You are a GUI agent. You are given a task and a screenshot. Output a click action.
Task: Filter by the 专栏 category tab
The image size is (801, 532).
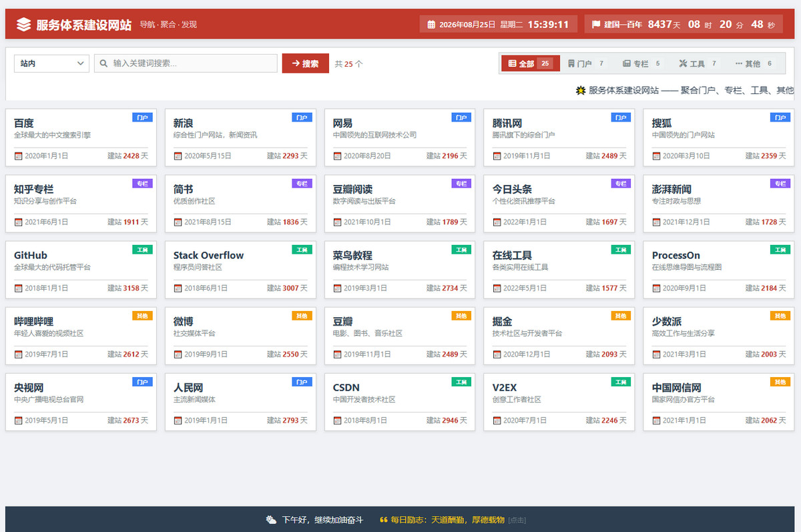(641, 63)
